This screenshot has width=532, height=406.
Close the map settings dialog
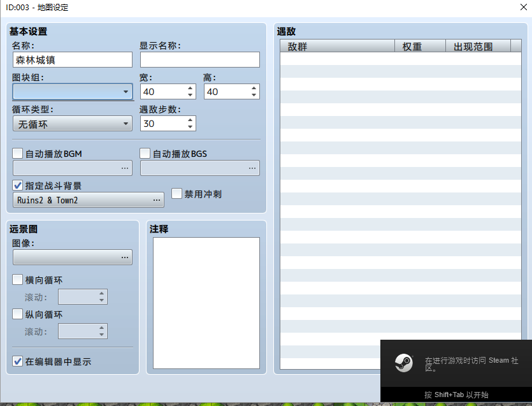pyautogui.click(x=524, y=7)
